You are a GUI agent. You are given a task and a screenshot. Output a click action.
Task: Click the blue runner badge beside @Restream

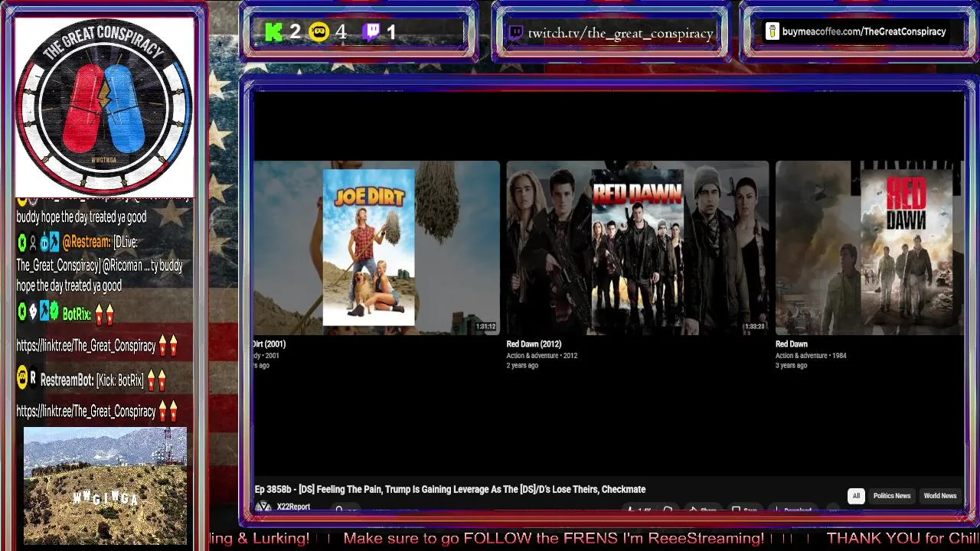(54, 242)
